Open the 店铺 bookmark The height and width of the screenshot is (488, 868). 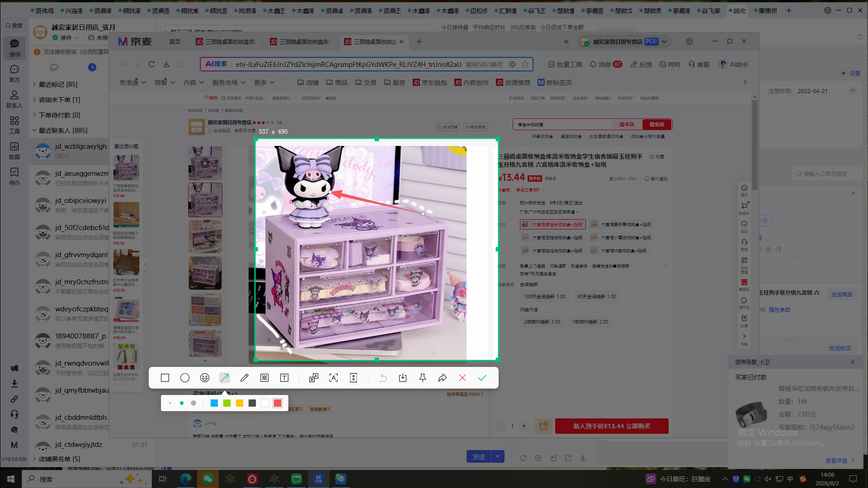click(x=308, y=83)
